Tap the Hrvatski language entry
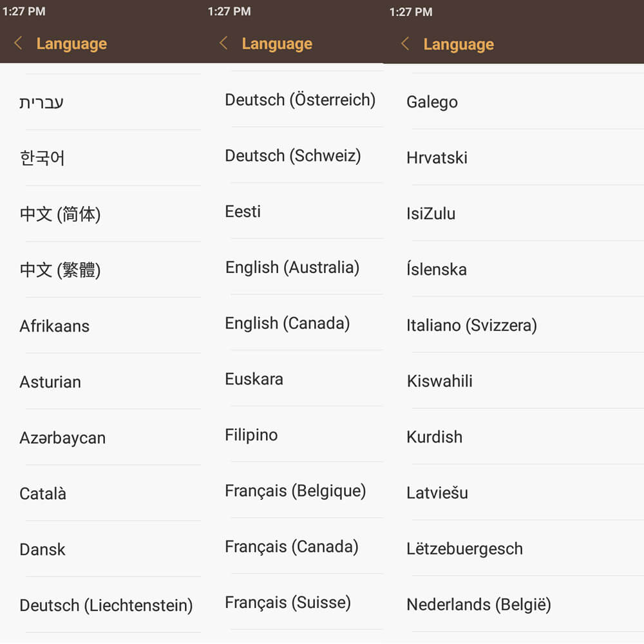644x644 pixels. point(437,158)
